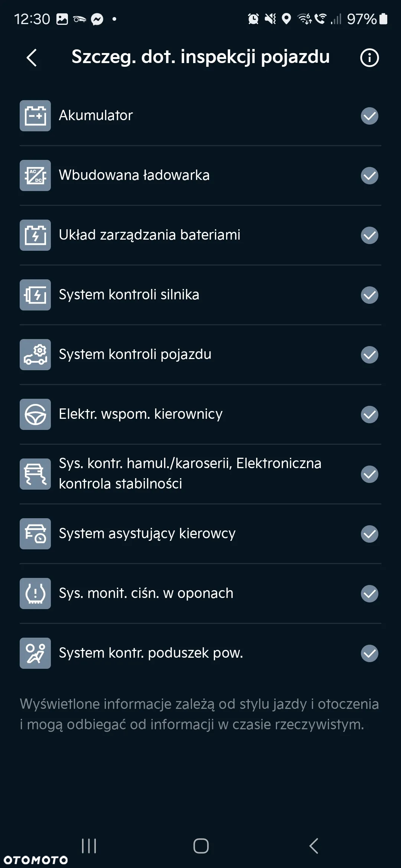Tap the back arrow in header
The width and height of the screenshot is (401, 868).
[x=32, y=58]
